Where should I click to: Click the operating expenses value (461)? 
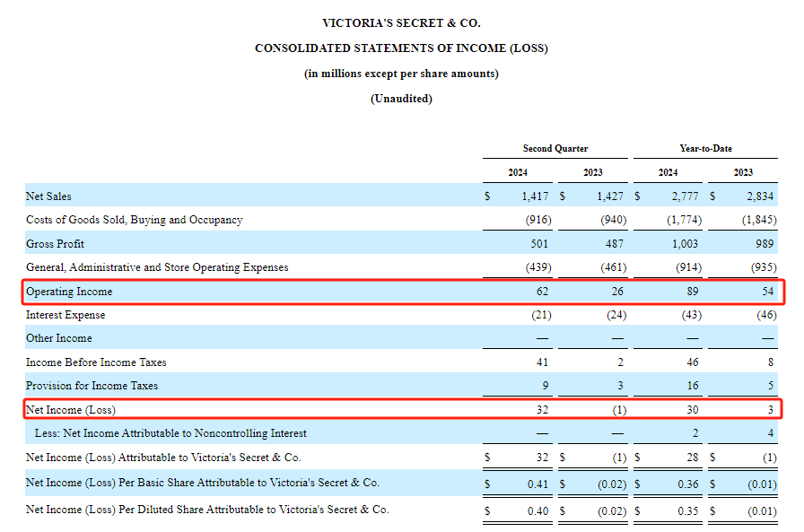614,267
